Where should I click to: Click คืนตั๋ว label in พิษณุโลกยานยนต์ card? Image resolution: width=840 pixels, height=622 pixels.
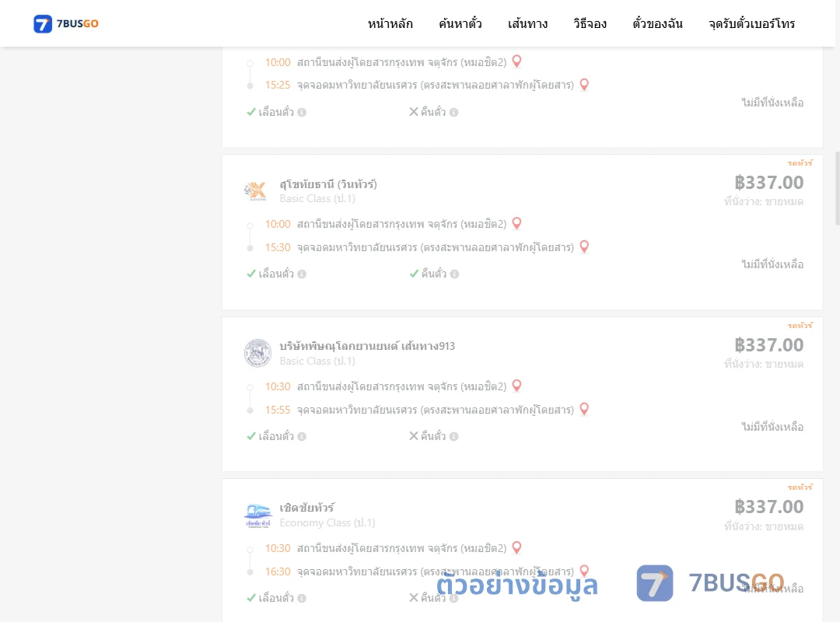433,436
